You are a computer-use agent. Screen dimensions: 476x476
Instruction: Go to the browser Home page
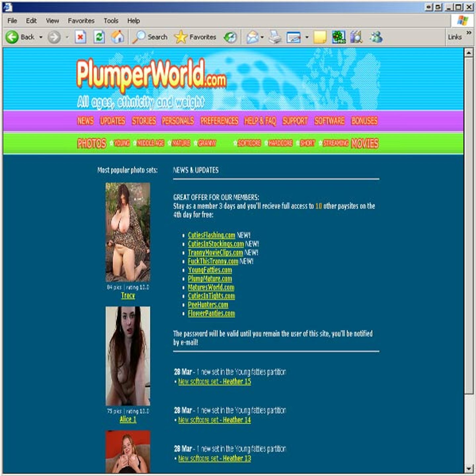tap(117, 37)
